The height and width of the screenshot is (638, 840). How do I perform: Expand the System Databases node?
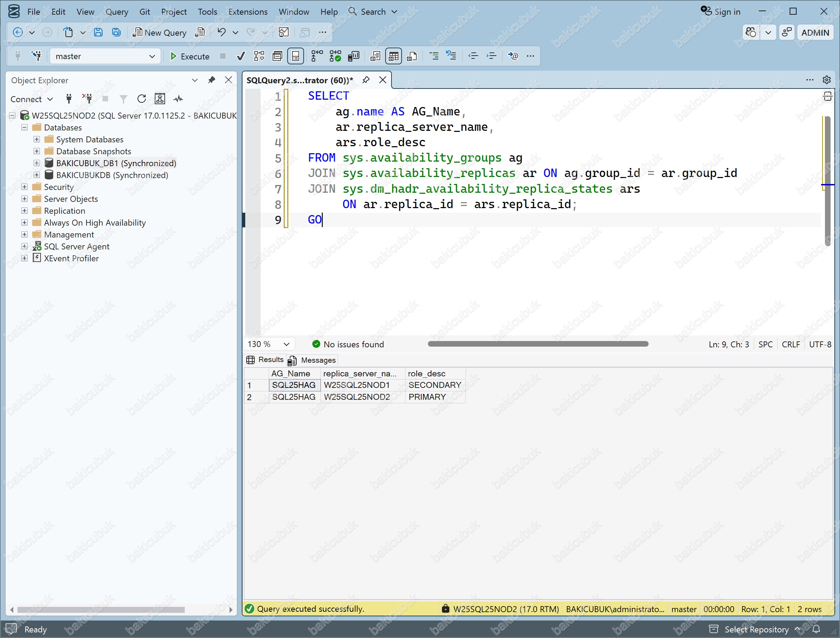click(x=37, y=139)
